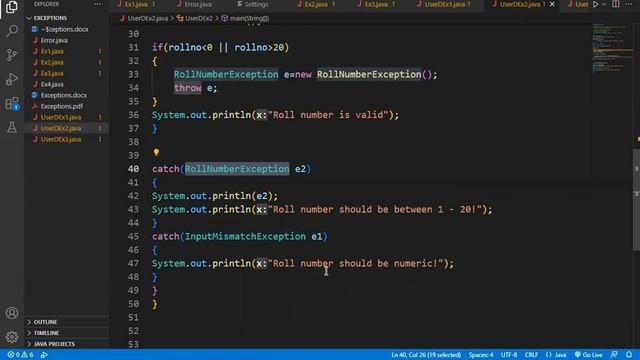
Task: Open the Accounts menu
Action: point(12,313)
